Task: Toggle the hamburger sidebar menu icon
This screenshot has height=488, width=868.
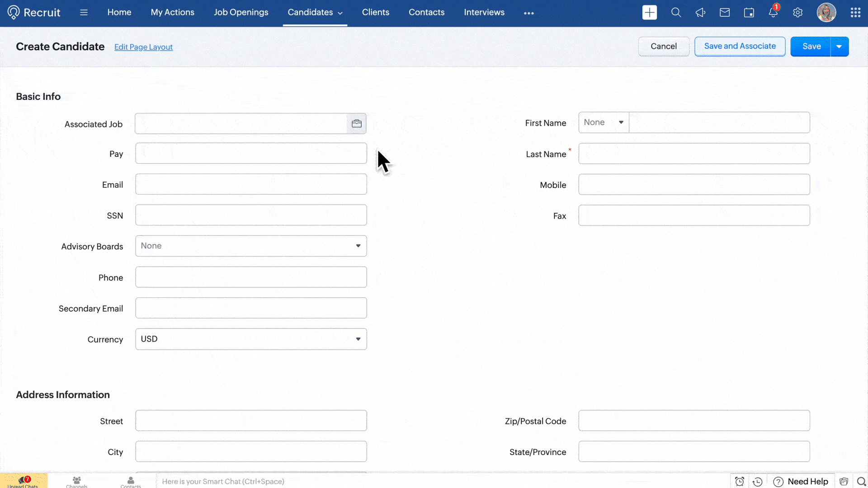Action: (x=84, y=13)
